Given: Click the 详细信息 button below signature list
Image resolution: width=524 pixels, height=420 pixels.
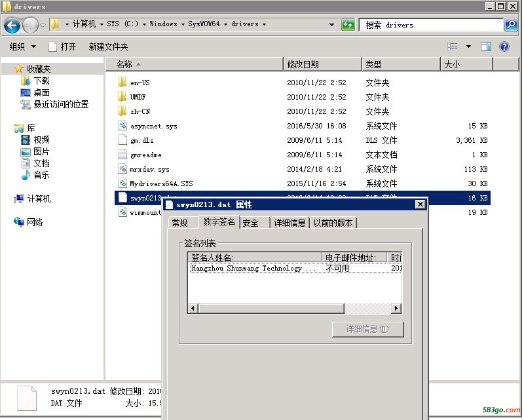Looking at the screenshot, I should (x=367, y=329).
